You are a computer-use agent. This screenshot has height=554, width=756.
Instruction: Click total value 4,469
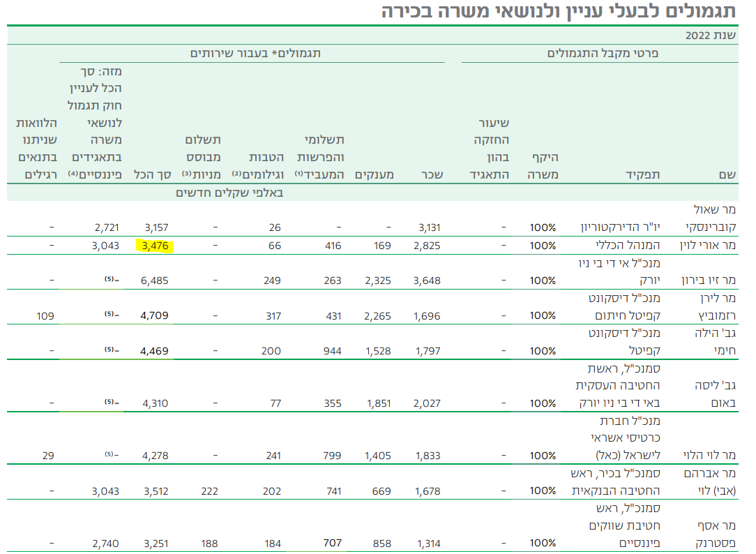coord(154,351)
